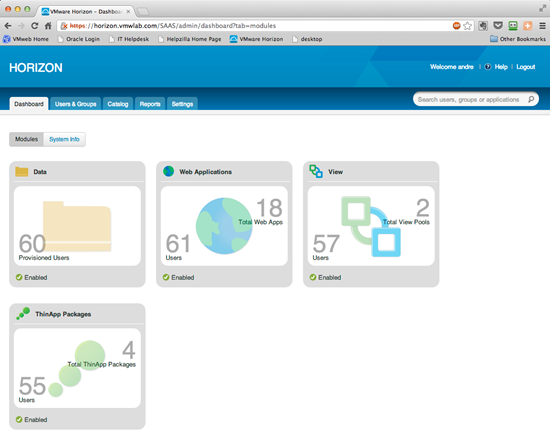Viewport: 550px width, 434px height.
Task: Reload the page with the refresh icon
Action: (x=34, y=26)
